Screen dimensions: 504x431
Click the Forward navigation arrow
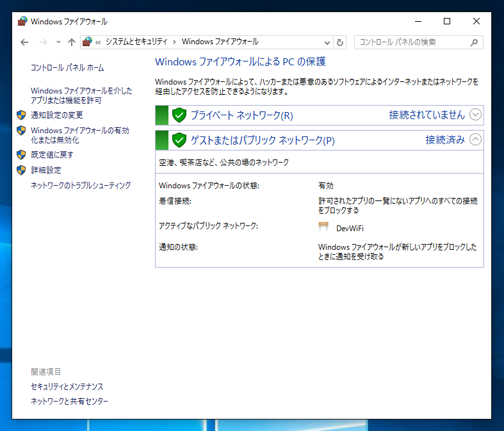(44, 42)
